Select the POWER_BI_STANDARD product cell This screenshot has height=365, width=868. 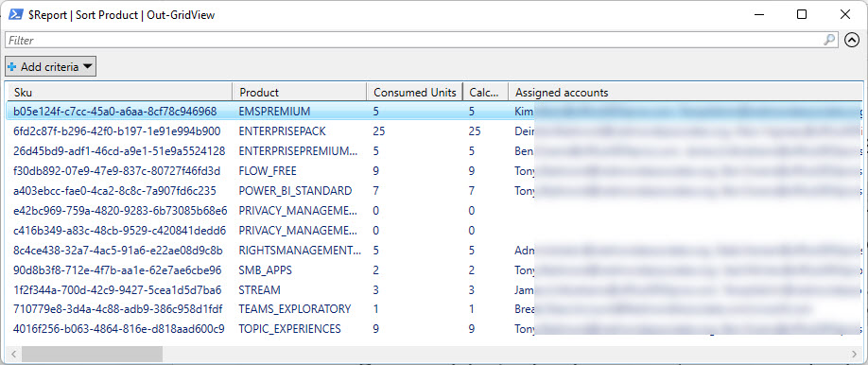tap(295, 190)
